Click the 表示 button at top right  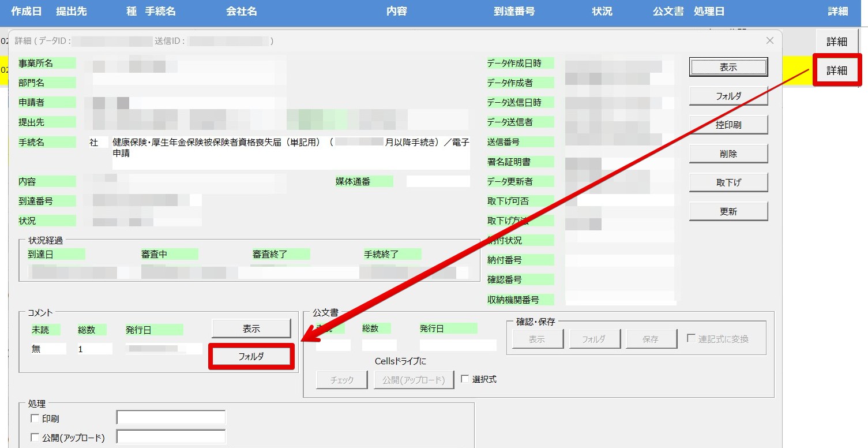(x=728, y=67)
